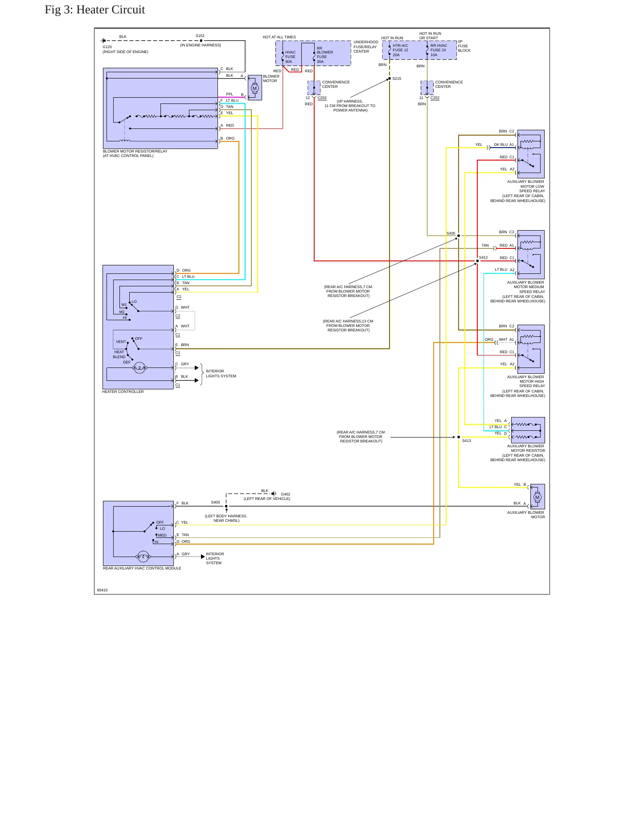Click the 'E BRN' terminal on Heater Controller

click(182, 345)
